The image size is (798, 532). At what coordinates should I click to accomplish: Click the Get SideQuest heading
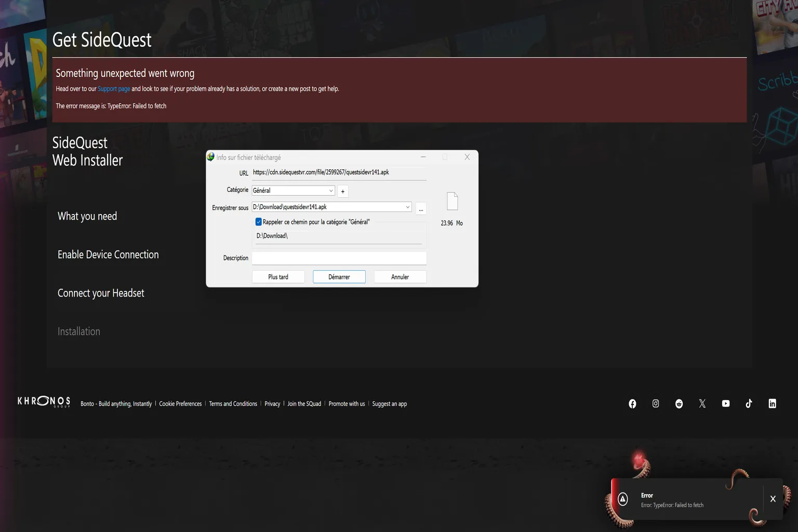tap(102, 40)
